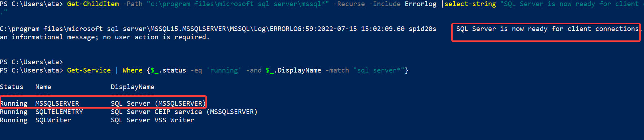644x140 pixels.
Task: Click the Errorlog include value
Action: coord(421,4)
